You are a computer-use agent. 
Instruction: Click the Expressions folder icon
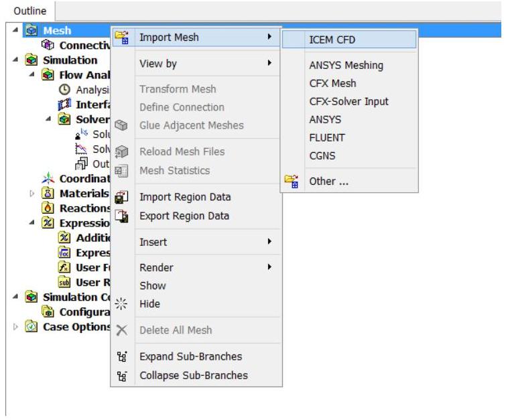point(48,223)
